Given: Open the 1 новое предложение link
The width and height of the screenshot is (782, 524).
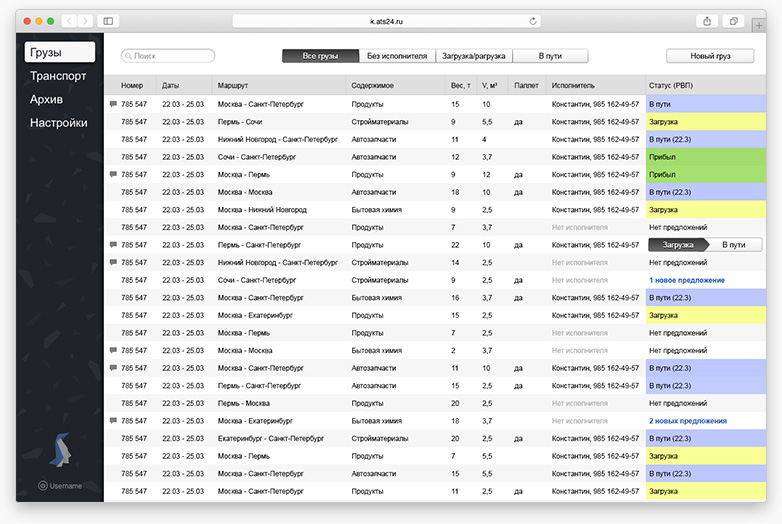Looking at the screenshot, I should [x=687, y=280].
